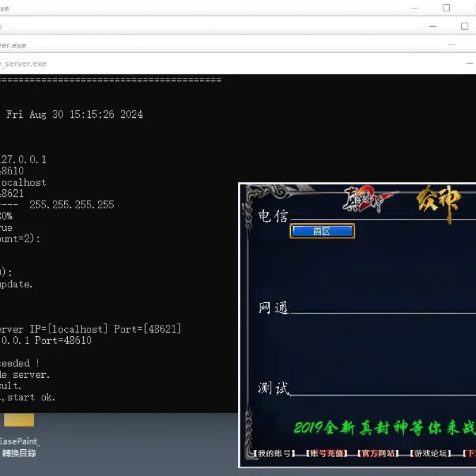Select the 首区 server button
The width and height of the screenshot is (476, 476).
[x=322, y=231]
